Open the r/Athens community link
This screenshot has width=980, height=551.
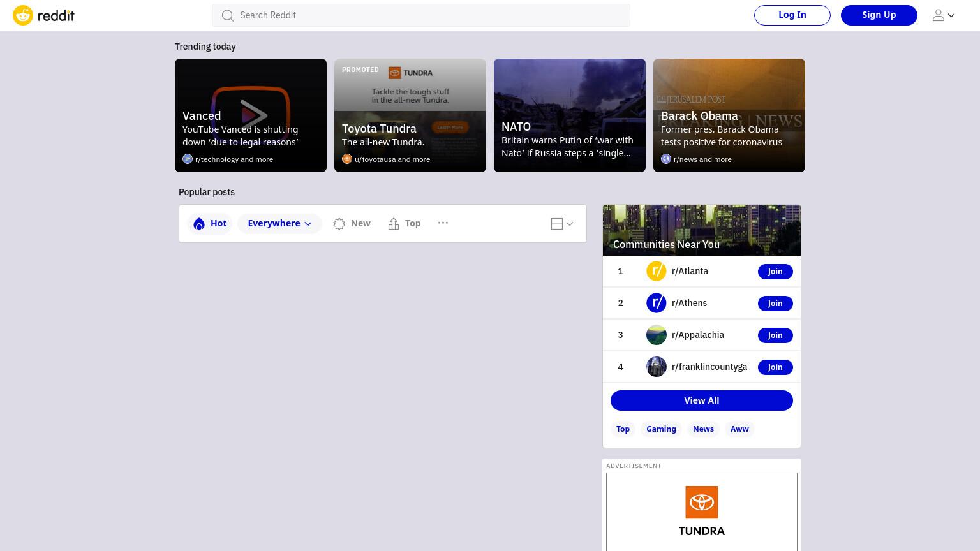[689, 303]
